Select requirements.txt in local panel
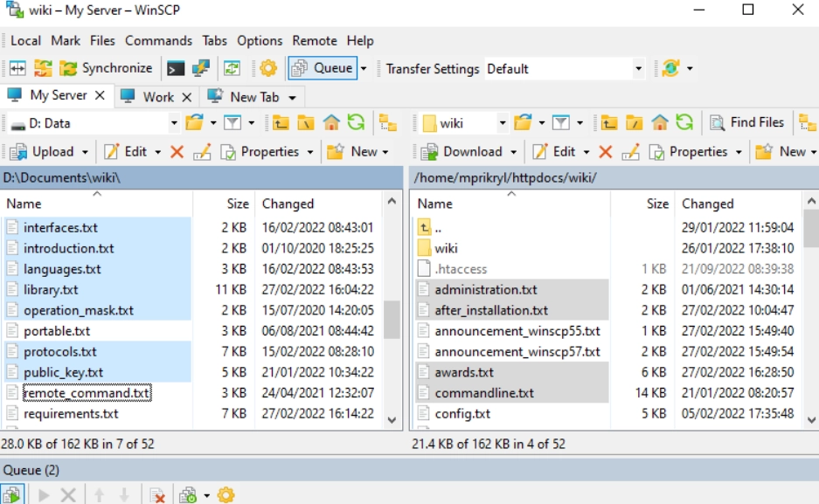Screen dimensions: 819x504 coord(71,414)
